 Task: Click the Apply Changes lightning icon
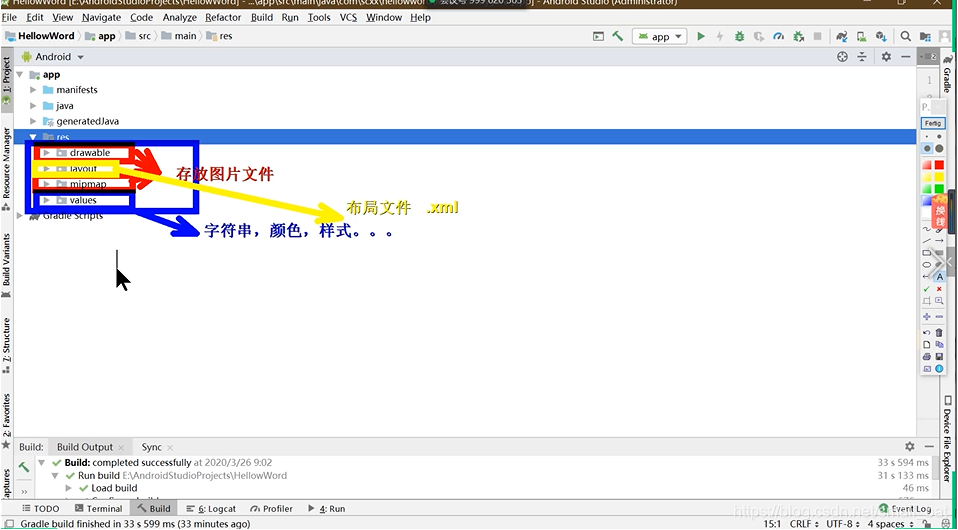[720, 36]
